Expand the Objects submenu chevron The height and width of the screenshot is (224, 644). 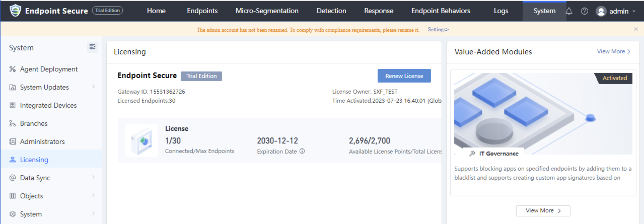(x=94, y=195)
